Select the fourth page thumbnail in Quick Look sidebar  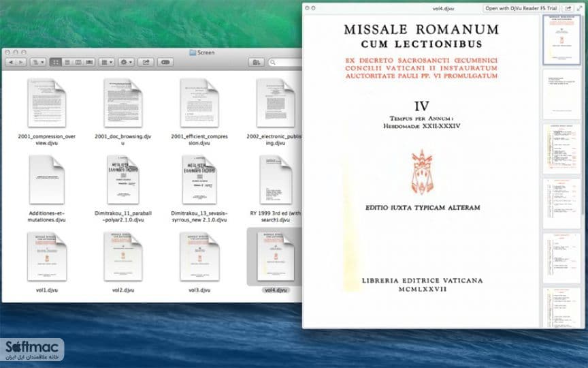click(561, 203)
